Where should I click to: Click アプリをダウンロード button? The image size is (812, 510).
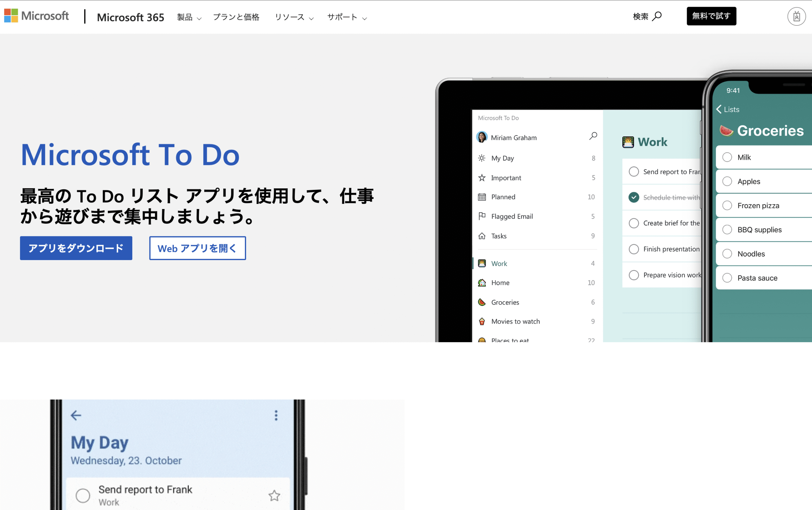point(76,248)
